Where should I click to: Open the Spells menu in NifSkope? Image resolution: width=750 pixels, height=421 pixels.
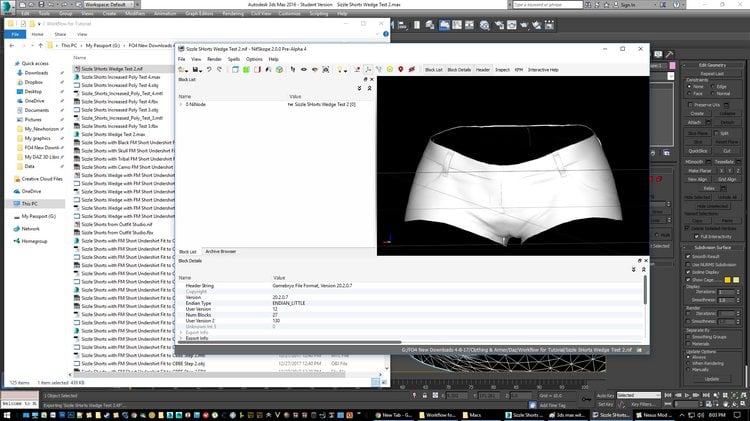click(x=234, y=59)
